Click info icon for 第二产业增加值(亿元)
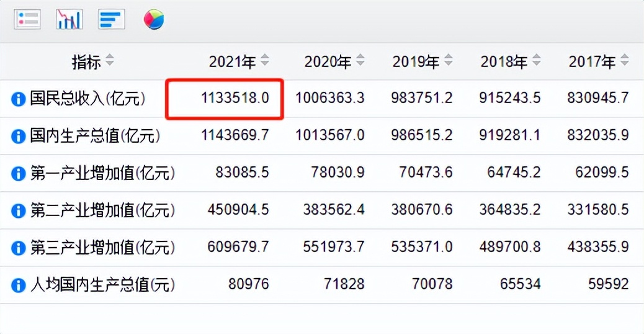644x334 pixels. 18,210
